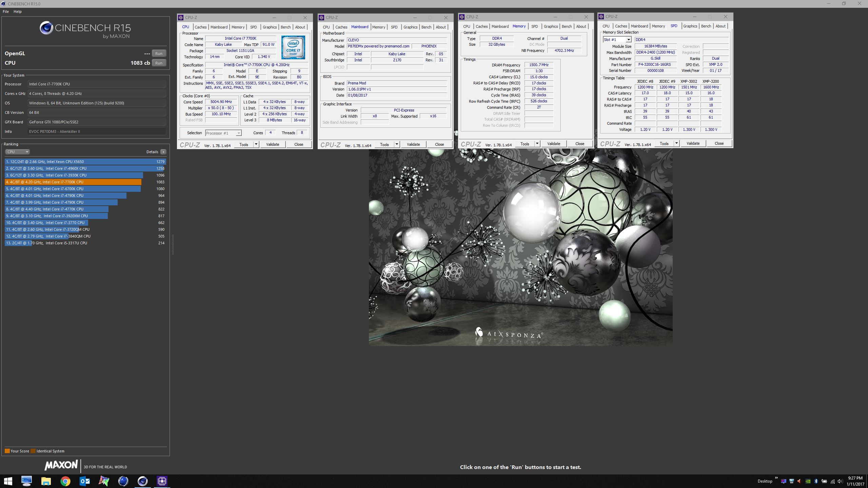Click the Cinebench R15 logo sphere
This screenshot has width=868, height=488.
coord(46,28)
